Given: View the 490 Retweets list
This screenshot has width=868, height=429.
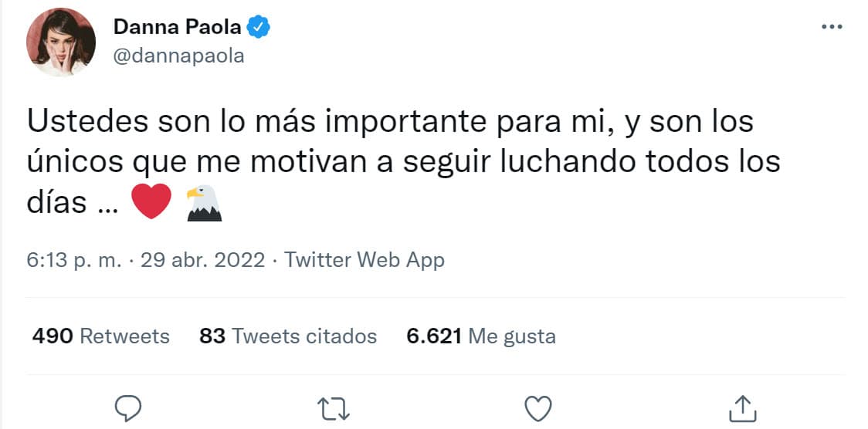Looking at the screenshot, I should [100, 336].
